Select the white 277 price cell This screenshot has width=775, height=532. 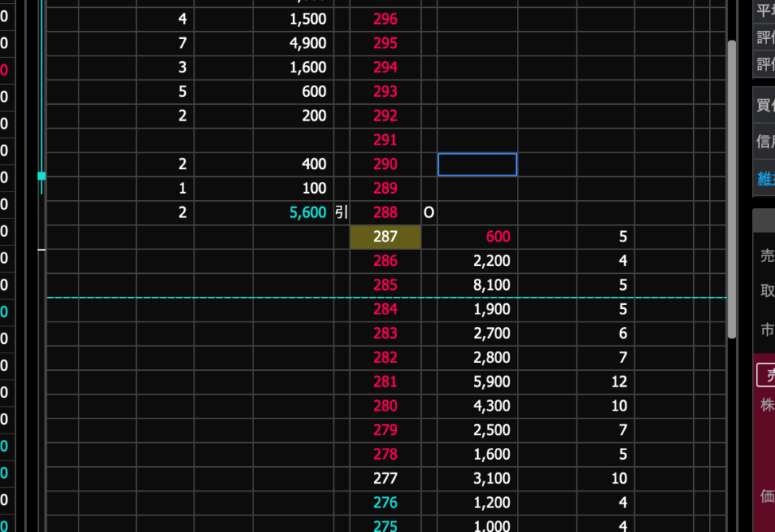click(x=385, y=479)
